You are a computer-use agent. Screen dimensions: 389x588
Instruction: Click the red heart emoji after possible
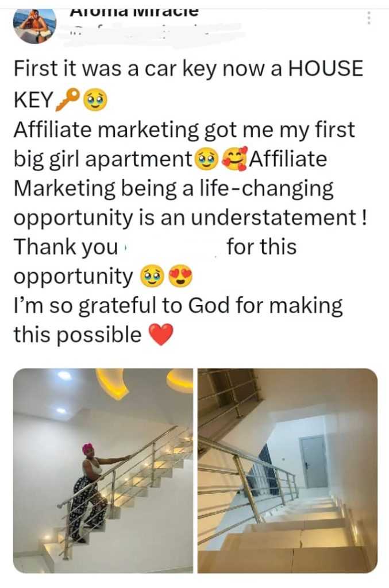[x=160, y=335]
